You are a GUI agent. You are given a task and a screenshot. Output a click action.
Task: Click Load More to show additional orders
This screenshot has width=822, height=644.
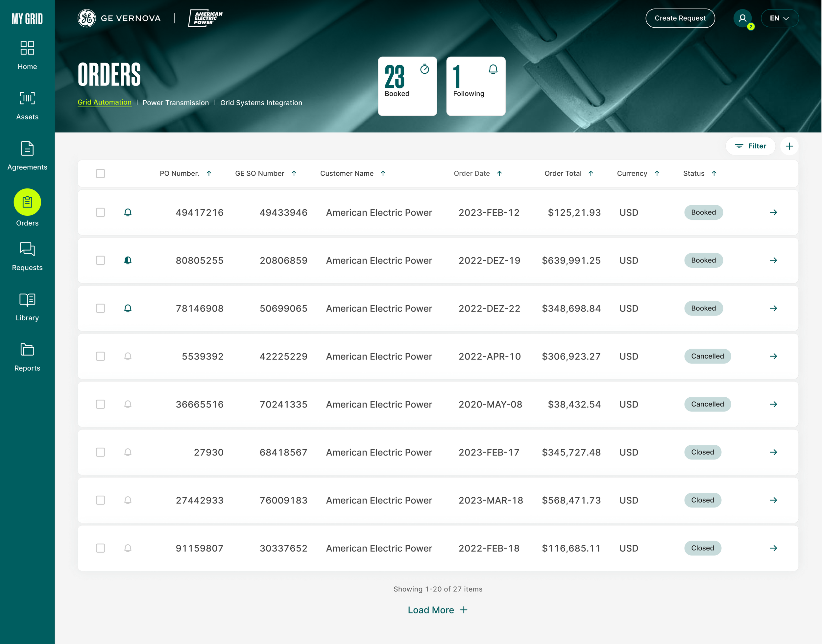(438, 610)
